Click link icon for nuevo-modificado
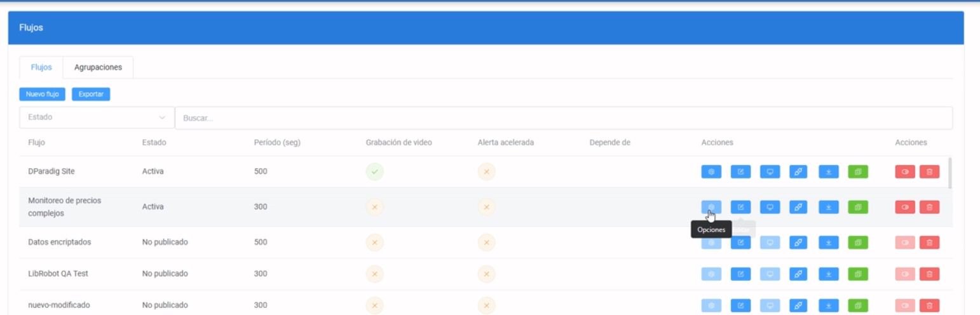Image resolution: width=980 pixels, height=315 pixels. pos(799,305)
